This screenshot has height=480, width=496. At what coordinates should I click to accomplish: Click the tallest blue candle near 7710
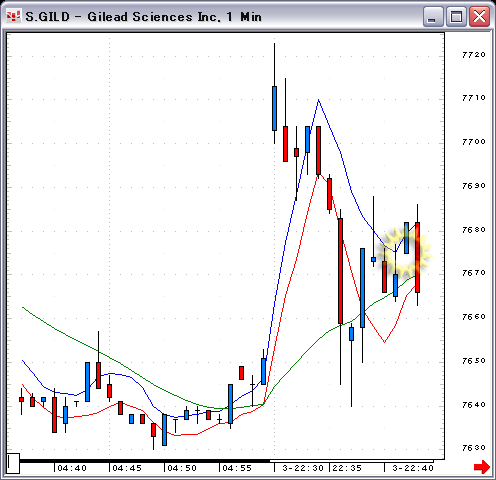(274, 108)
